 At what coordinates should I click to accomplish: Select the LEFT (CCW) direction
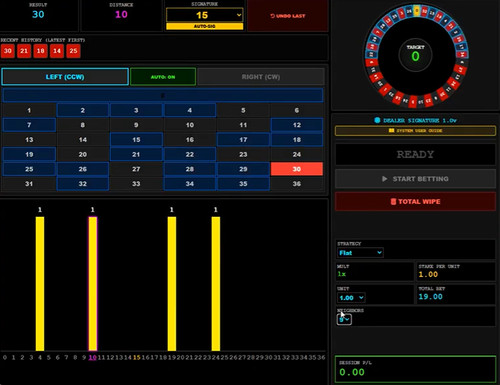[65, 77]
